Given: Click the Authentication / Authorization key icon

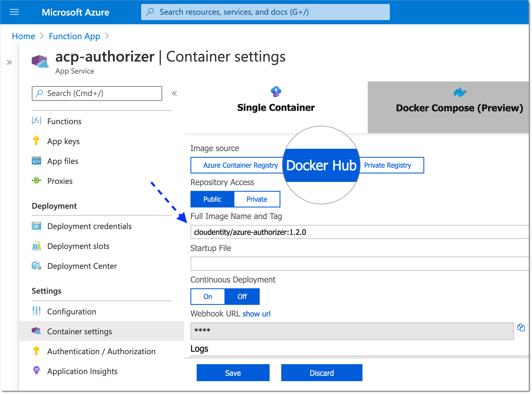Looking at the screenshot, I should tap(36, 351).
